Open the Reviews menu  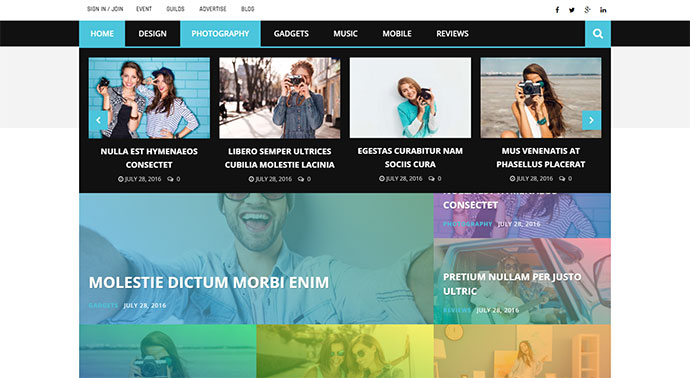coord(452,33)
